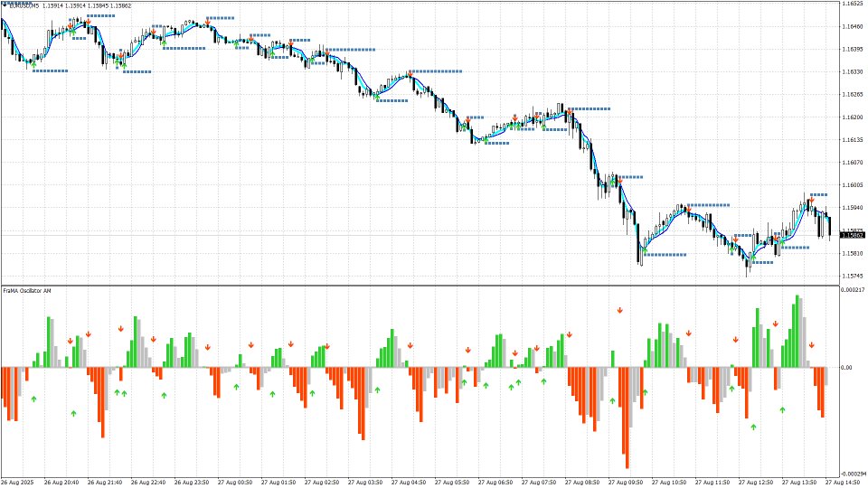Click oscillator scale value -0.000294
Viewport: 868px width, 488px height.
click(853, 474)
